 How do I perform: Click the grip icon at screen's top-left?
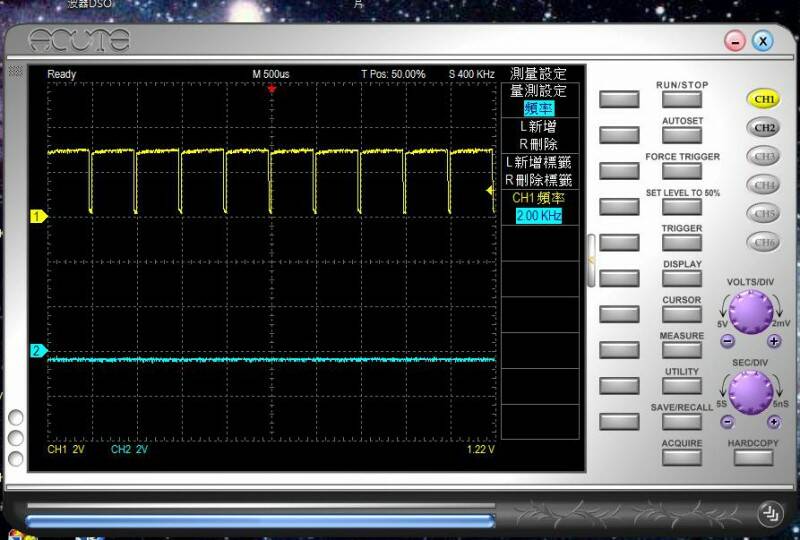[16, 71]
